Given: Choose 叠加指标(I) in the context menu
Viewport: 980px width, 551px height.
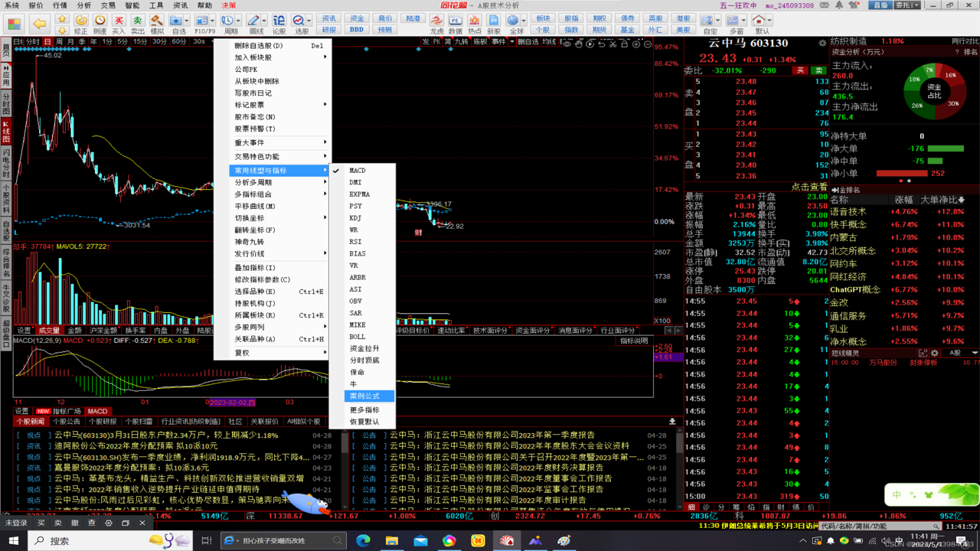Looking at the screenshot, I should pos(279,268).
